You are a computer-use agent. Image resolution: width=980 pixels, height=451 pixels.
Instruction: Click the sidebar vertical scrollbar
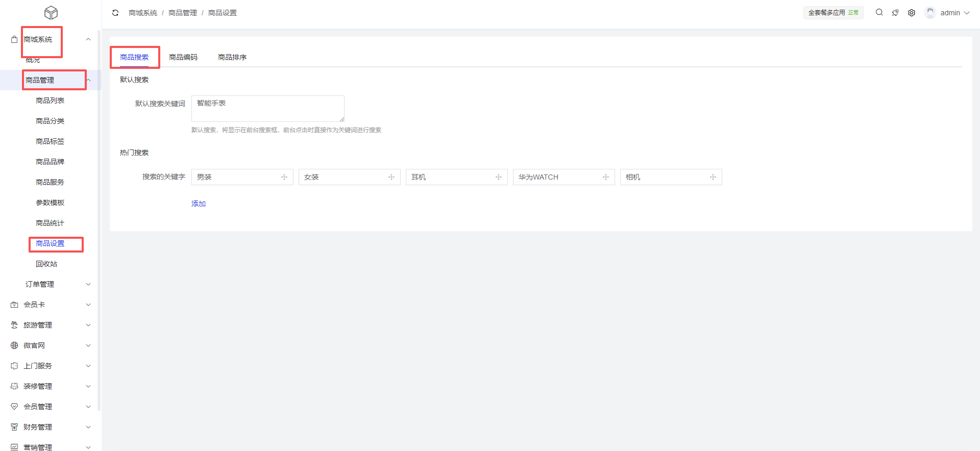(99, 220)
